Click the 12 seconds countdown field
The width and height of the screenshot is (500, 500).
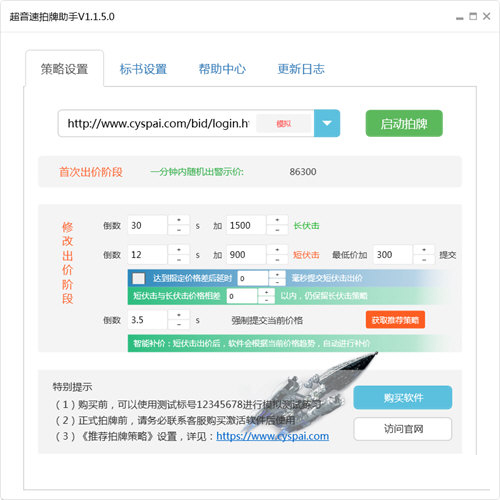pos(147,255)
